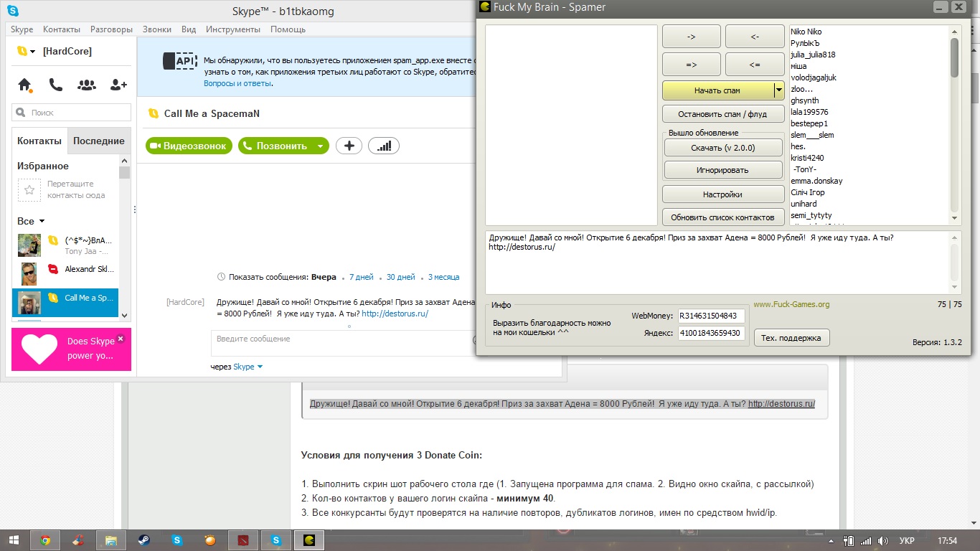The width and height of the screenshot is (980, 551).
Task: Open the Вопросы и ответы link
Action: (x=237, y=83)
